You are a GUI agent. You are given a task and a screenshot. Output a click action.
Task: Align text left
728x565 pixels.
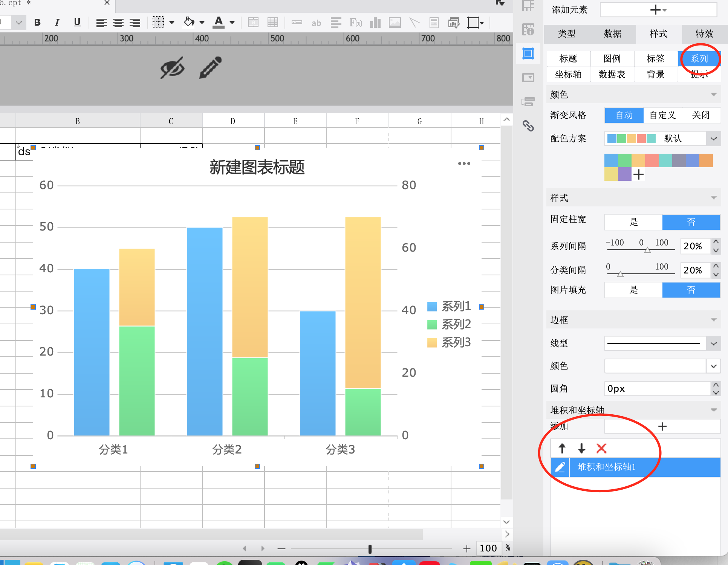[101, 23]
